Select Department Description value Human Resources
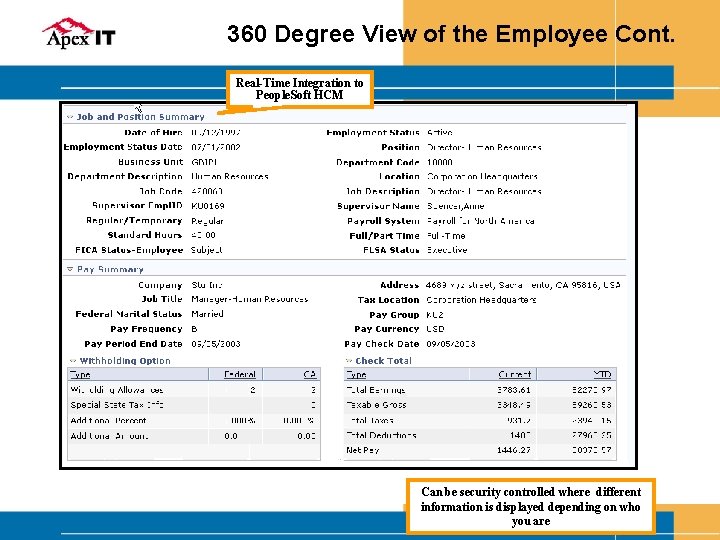 click(x=230, y=176)
